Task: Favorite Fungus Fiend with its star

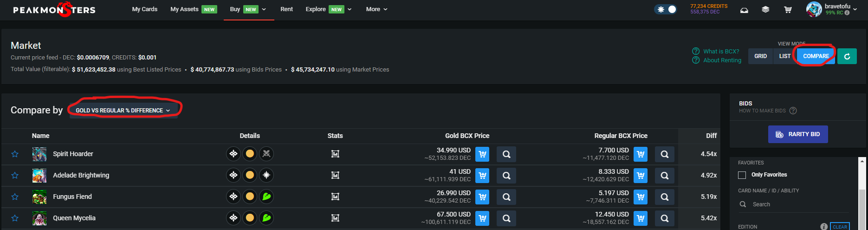Action: tap(15, 197)
